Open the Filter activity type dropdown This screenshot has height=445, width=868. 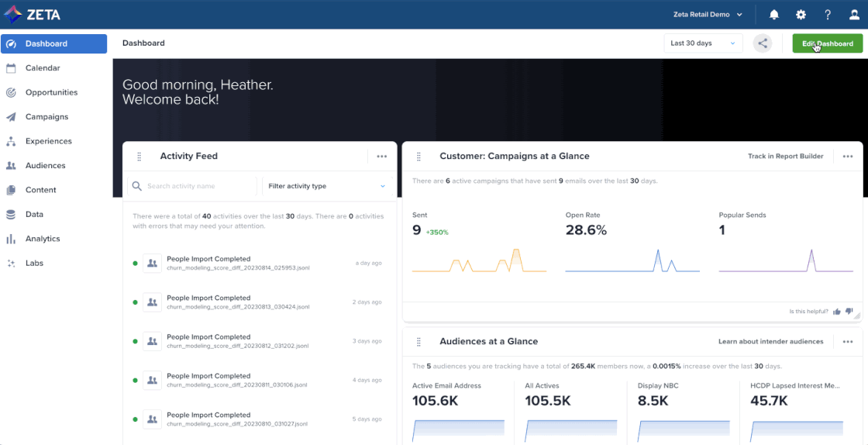click(x=326, y=186)
